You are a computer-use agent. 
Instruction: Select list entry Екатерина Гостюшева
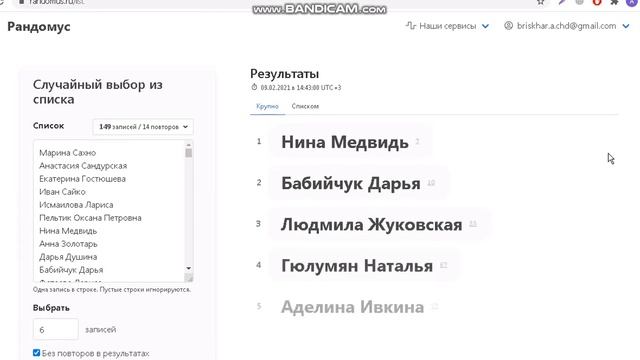pyautogui.click(x=82, y=179)
